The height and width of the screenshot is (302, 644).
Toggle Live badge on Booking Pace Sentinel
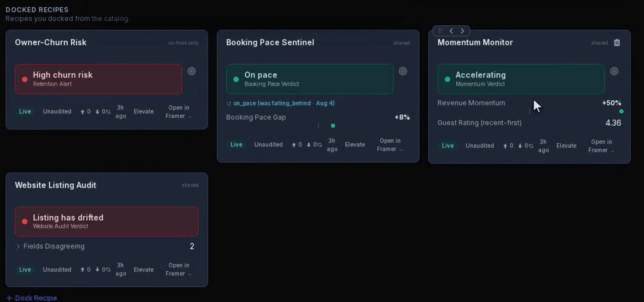(x=236, y=145)
